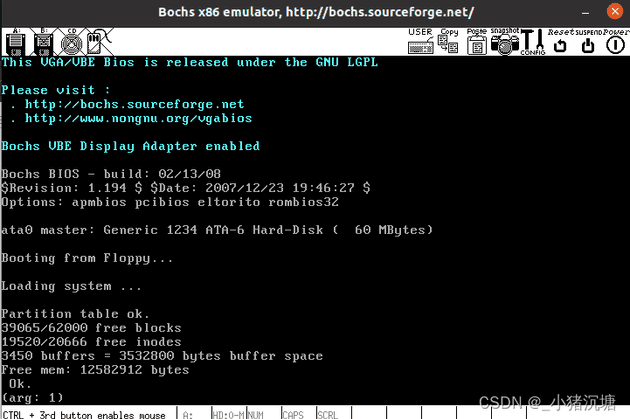
Task: Click '19520/20666 free inodes' line
Action: [91, 342]
